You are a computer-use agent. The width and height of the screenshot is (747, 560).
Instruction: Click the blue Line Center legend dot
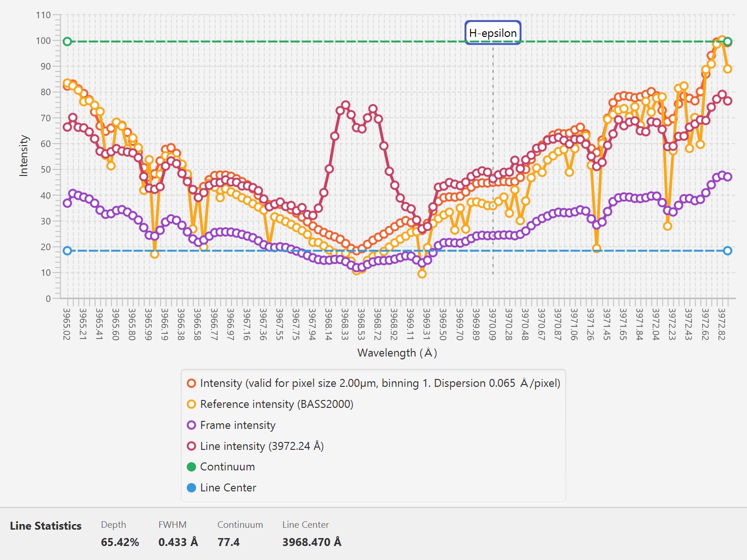191,488
